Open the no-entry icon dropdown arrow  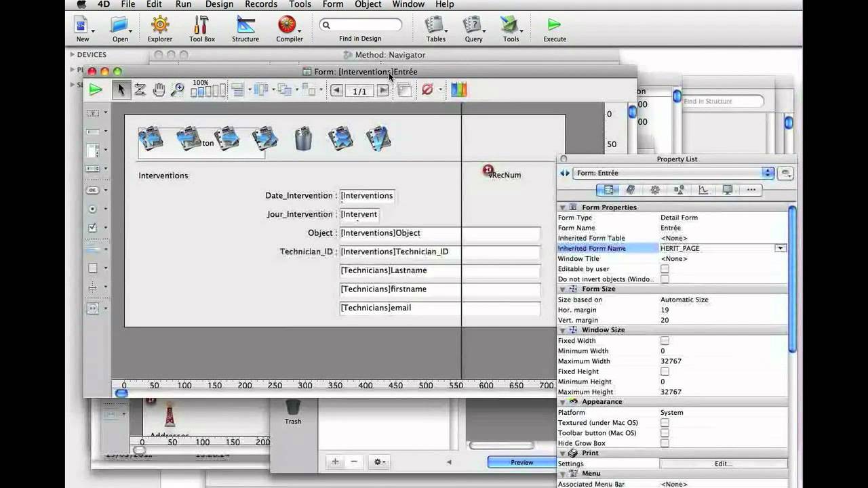439,90
